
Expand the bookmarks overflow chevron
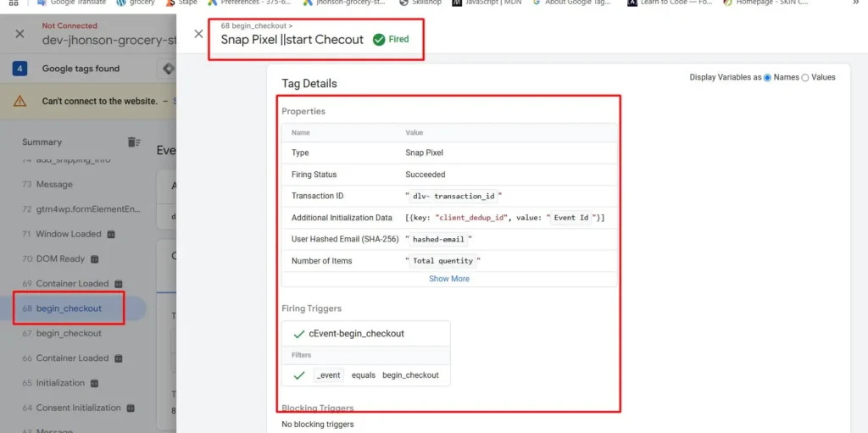click(x=855, y=3)
